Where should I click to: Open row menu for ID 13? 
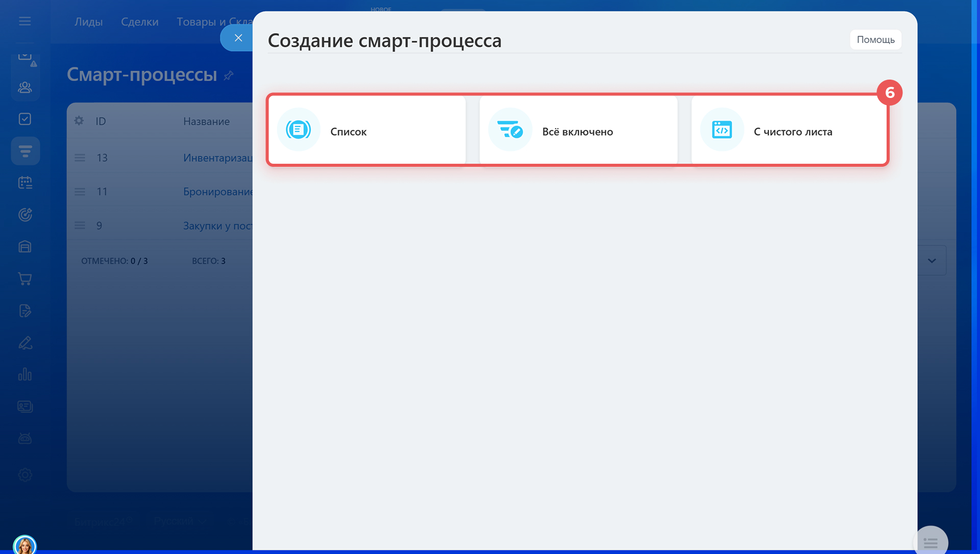coord(80,158)
